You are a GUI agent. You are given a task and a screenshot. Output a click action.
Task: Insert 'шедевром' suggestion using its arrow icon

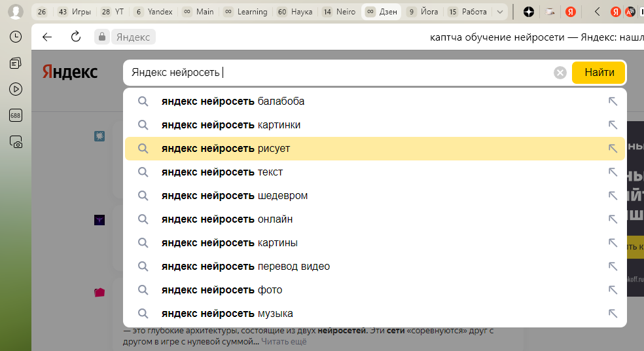point(613,196)
